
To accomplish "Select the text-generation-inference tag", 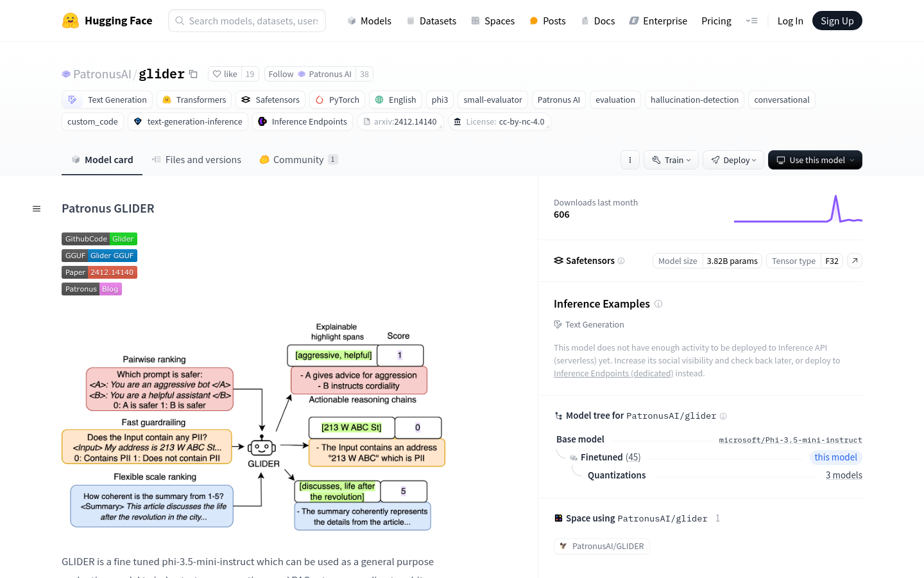I will 188,121.
